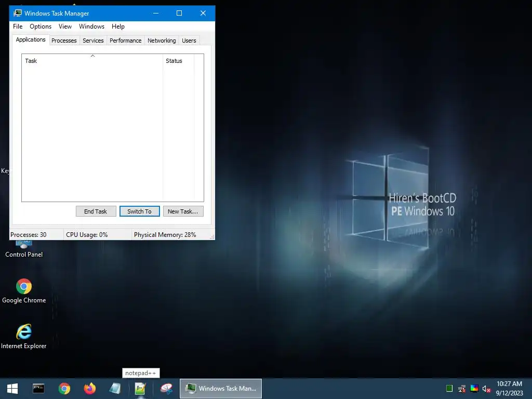
Task: Click the Task Manager resize grip corner
Action: (212, 237)
